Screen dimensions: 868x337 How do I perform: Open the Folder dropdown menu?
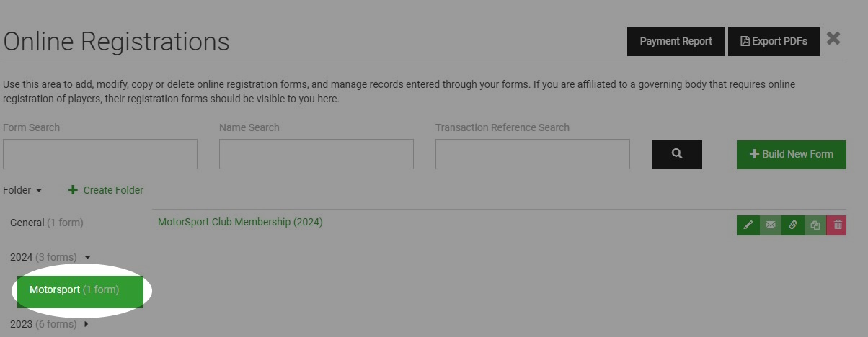click(22, 190)
